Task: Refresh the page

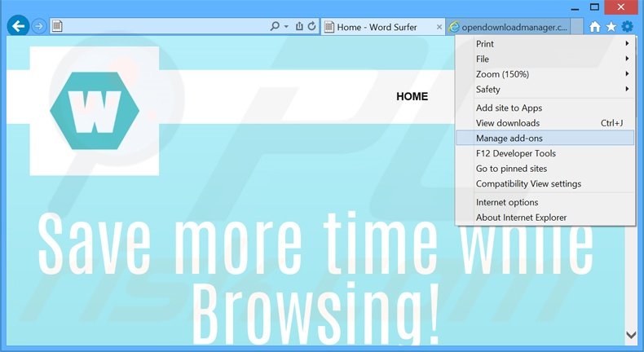Action: point(311,26)
